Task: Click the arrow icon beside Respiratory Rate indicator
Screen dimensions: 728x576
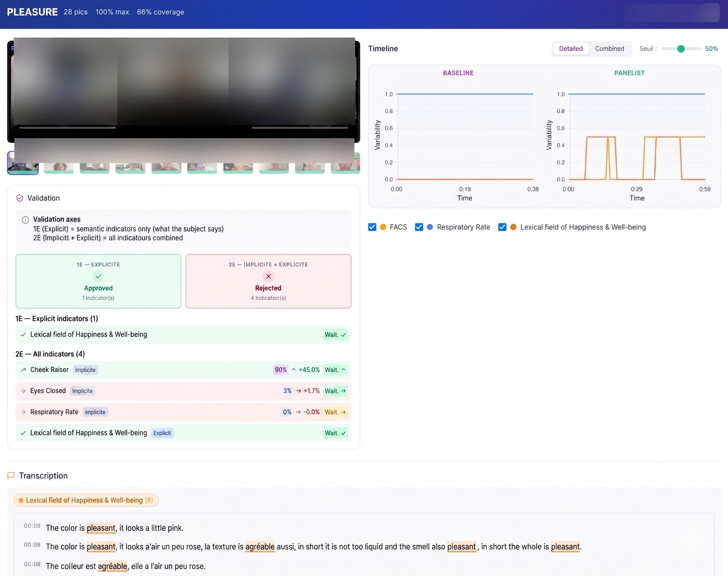Action: click(x=23, y=412)
